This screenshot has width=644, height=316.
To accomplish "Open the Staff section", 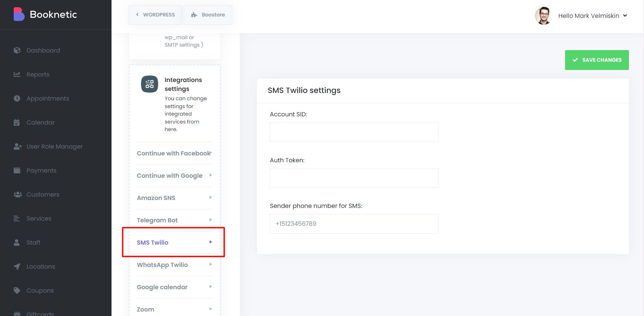I will tap(33, 243).
